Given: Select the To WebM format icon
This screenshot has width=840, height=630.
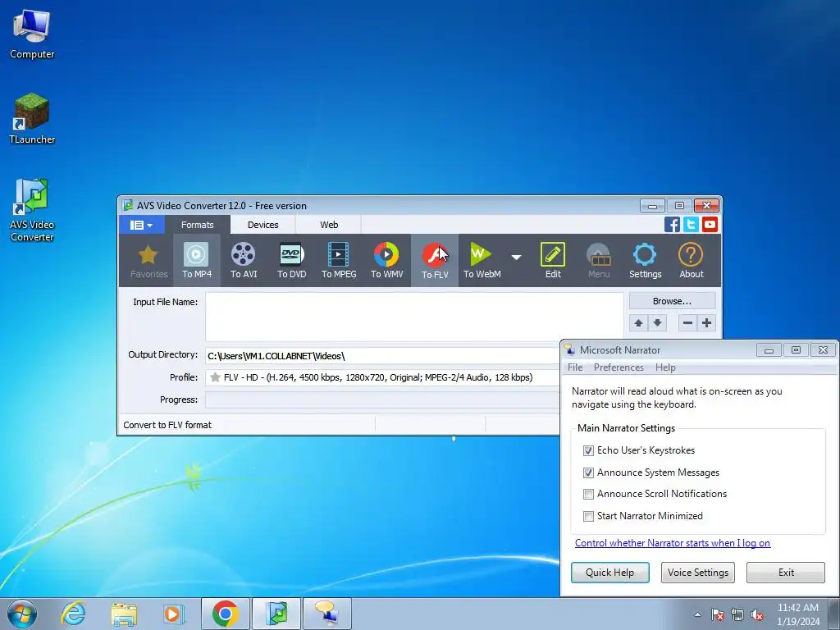Looking at the screenshot, I should [482, 260].
